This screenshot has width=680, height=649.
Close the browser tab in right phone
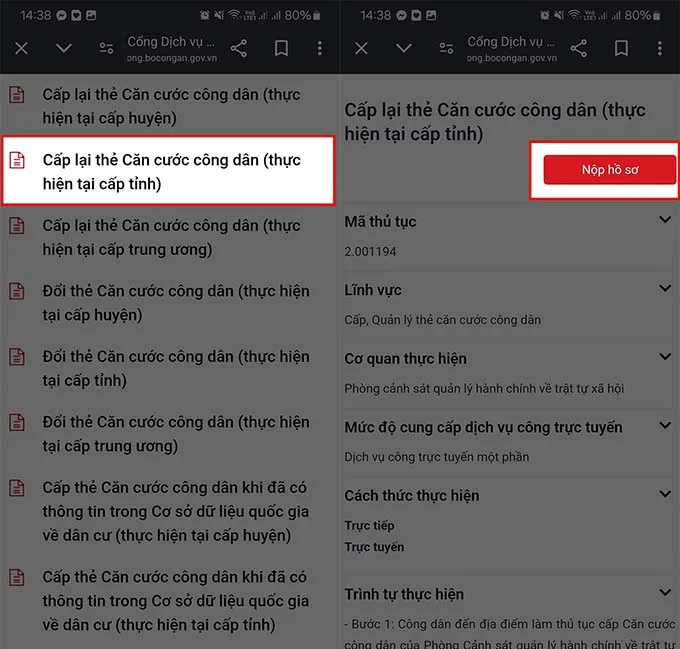(x=361, y=48)
